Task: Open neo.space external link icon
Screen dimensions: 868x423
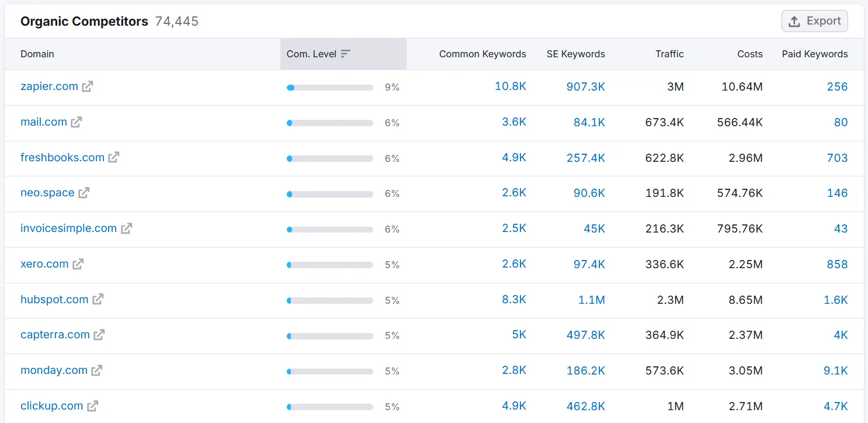Action: 84,193
